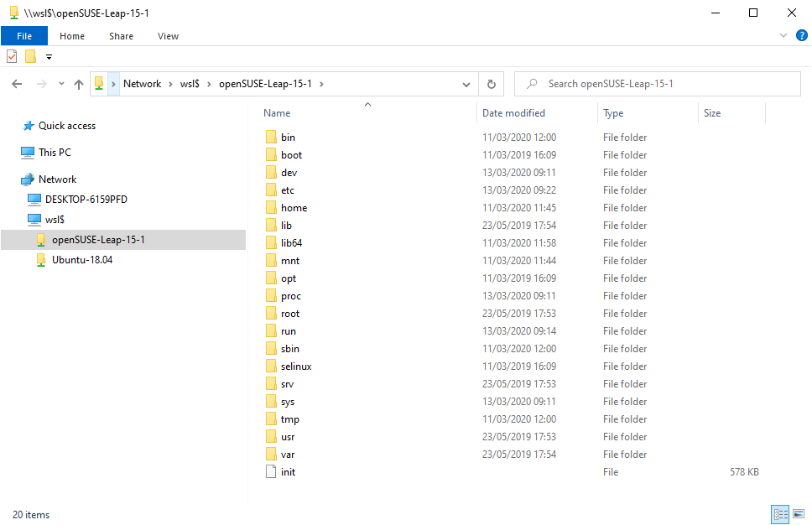Screen dimensions: 812x525
Task: Open the address bar history dropdown
Action: pyautogui.click(x=466, y=83)
